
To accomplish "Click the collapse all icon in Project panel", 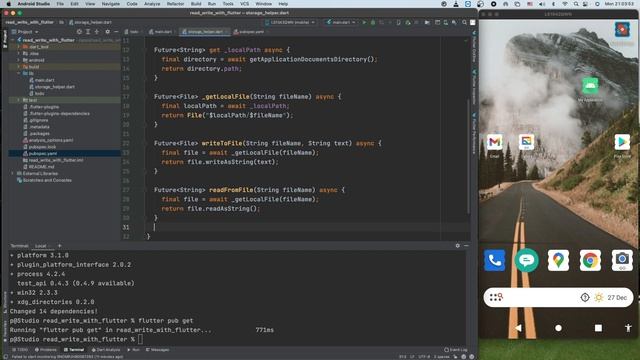I will click(x=97, y=31).
